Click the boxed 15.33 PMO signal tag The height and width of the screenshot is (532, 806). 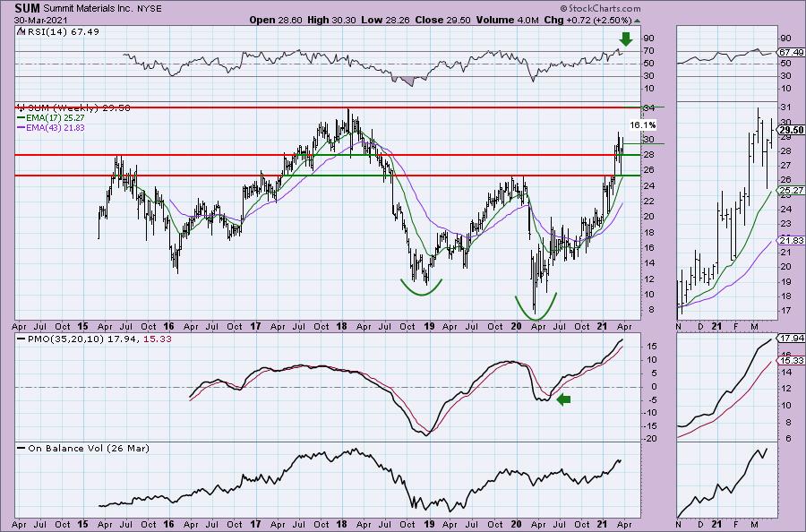(793, 361)
